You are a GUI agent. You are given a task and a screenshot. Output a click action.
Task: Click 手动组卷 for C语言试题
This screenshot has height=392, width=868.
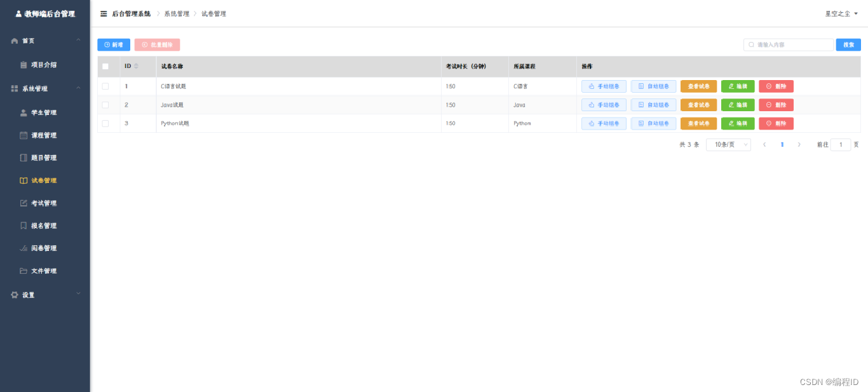(604, 86)
